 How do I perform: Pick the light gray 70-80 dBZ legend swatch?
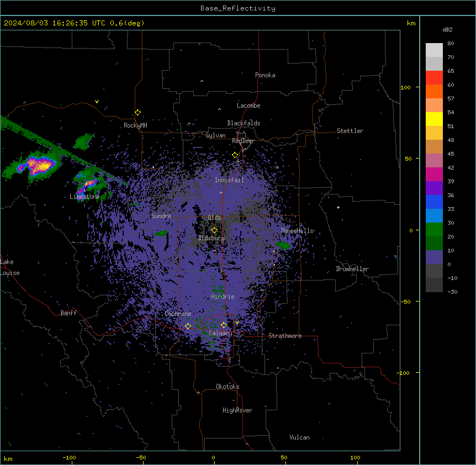[x=434, y=50]
